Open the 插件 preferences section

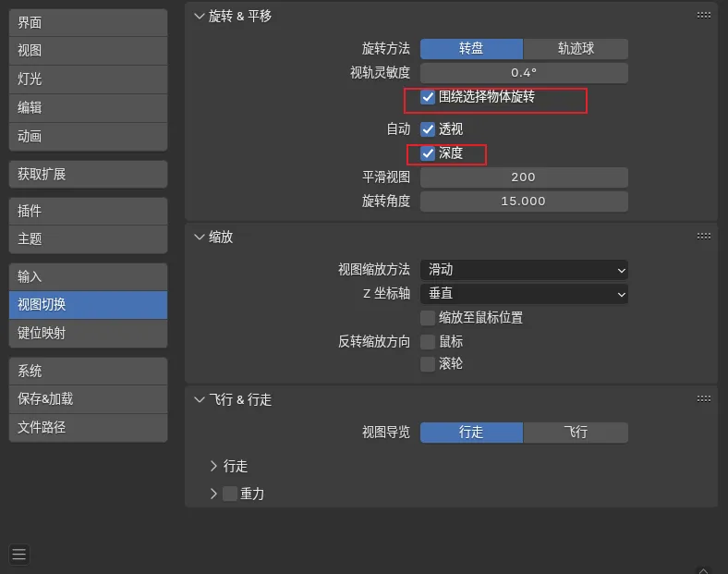(x=88, y=211)
